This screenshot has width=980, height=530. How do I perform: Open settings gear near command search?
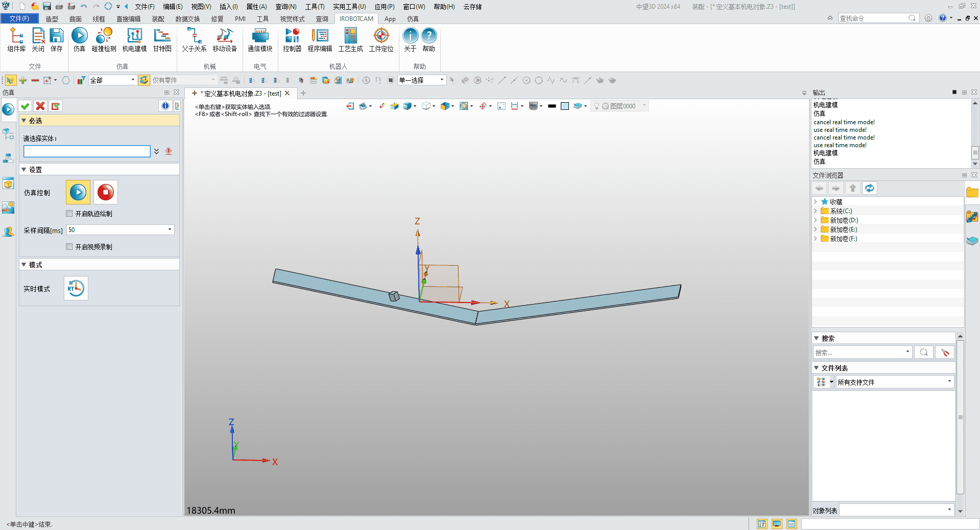pyautogui.click(x=928, y=18)
